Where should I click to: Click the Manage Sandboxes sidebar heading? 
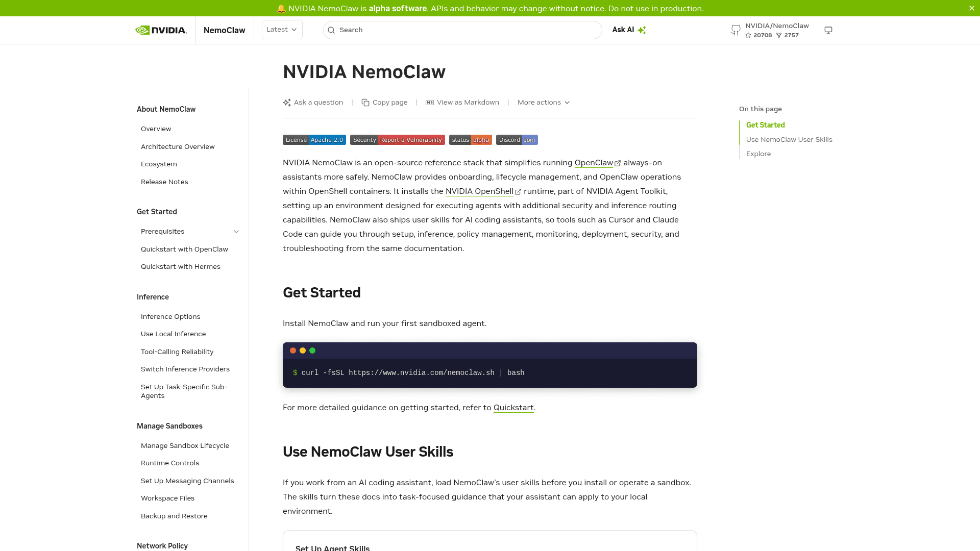[169, 426]
